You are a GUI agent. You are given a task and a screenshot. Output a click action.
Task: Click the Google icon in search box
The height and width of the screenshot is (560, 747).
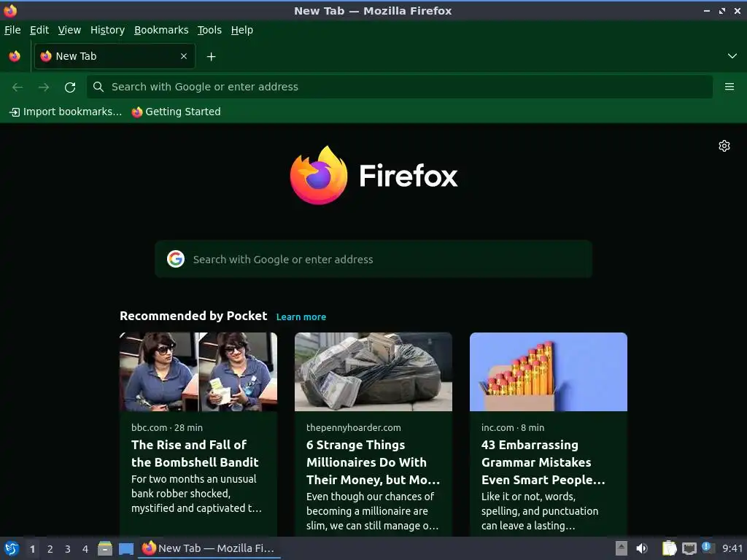(176, 259)
